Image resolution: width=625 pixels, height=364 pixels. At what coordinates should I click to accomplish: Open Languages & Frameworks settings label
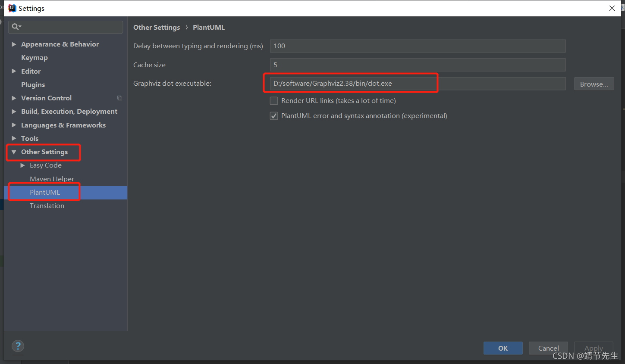(x=63, y=125)
